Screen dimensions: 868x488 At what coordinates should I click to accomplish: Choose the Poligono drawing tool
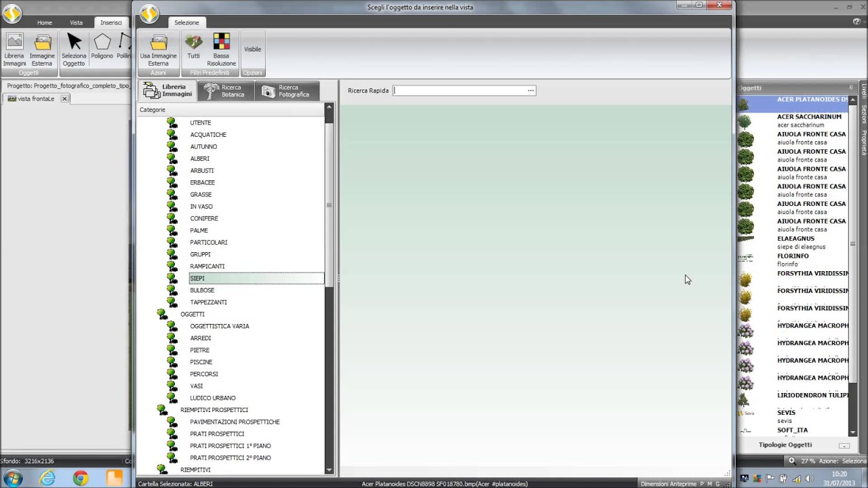102,46
